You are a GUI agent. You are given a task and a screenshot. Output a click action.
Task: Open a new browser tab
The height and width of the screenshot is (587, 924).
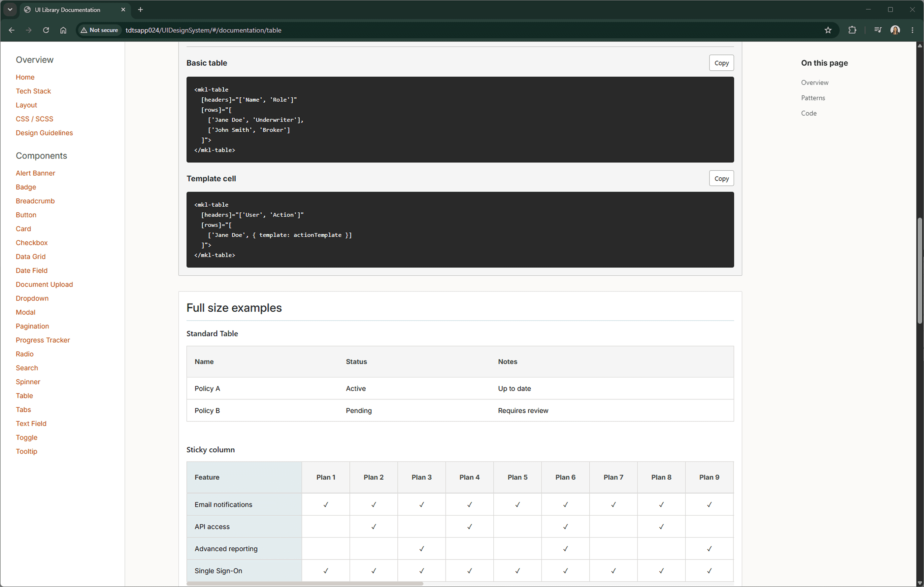[141, 10]
